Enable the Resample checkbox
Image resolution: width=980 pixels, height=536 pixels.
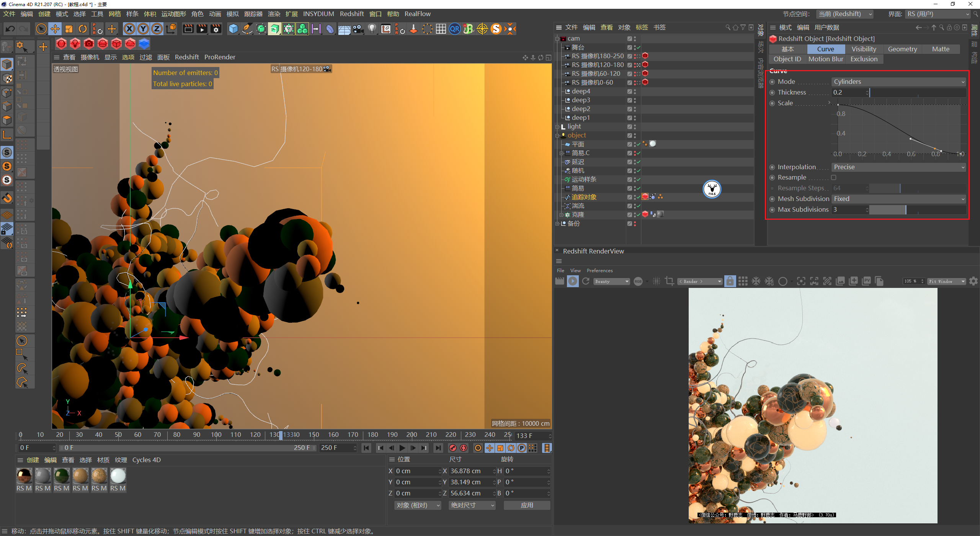pos(834,178)
